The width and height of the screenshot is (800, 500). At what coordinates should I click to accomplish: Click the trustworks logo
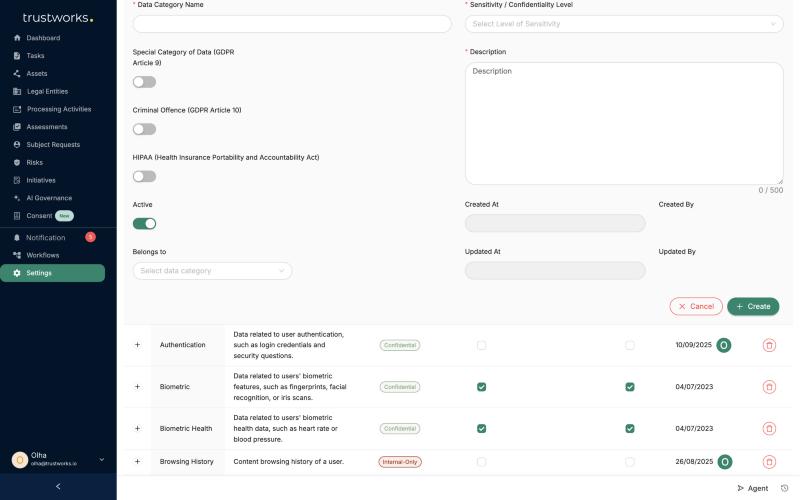click(58, 18)
